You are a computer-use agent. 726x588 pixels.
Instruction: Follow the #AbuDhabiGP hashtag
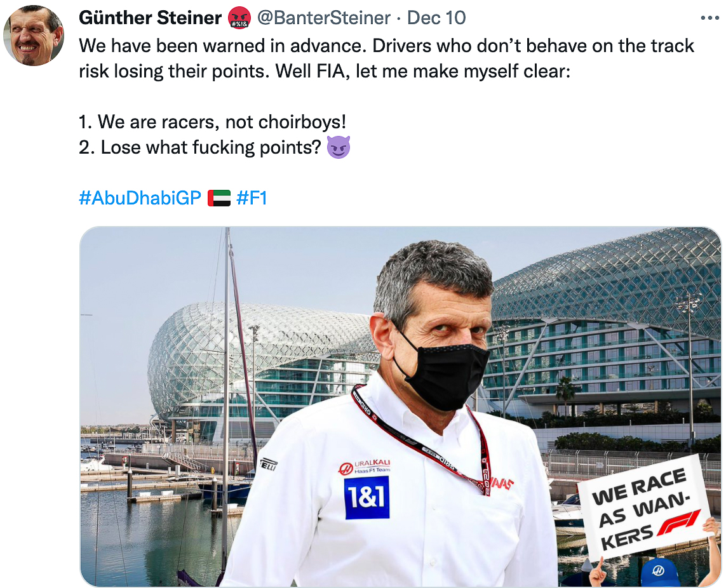coord(140,197)
